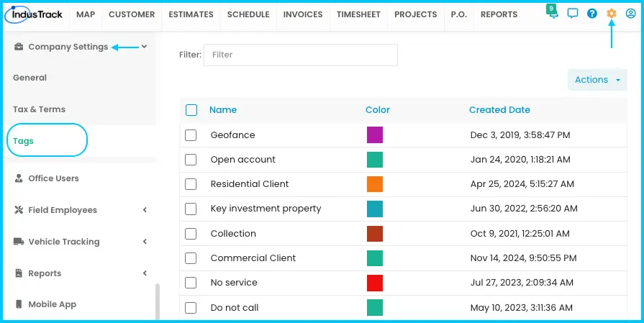Click the Commercial Client tag name

[x=253, y=258]
